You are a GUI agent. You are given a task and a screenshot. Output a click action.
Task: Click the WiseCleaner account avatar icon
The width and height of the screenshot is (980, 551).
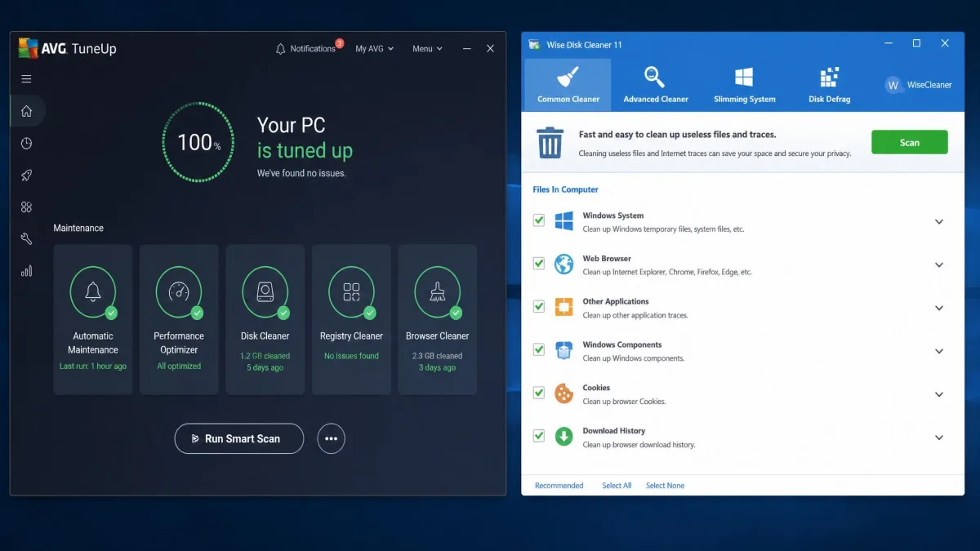point(893,85)
